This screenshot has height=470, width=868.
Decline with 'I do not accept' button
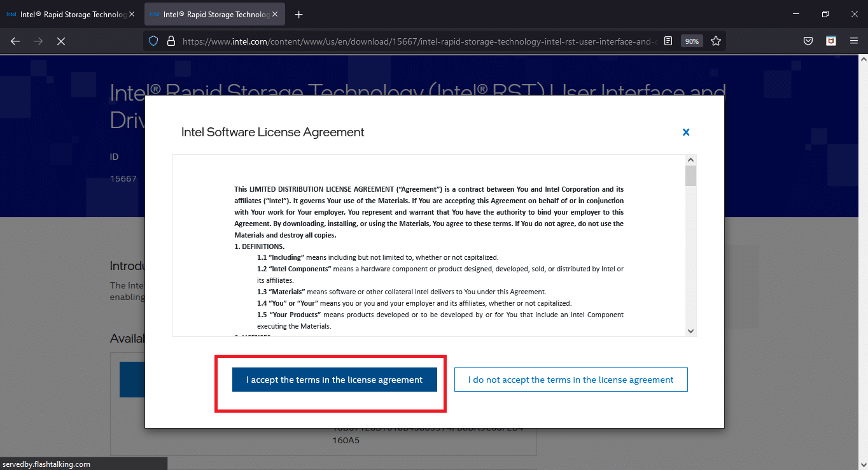[571, 380]
